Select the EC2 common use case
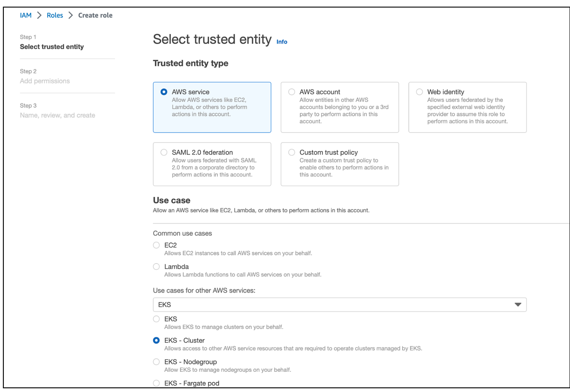Viewport: 570px width, 392px height. [x=157, y=245]
